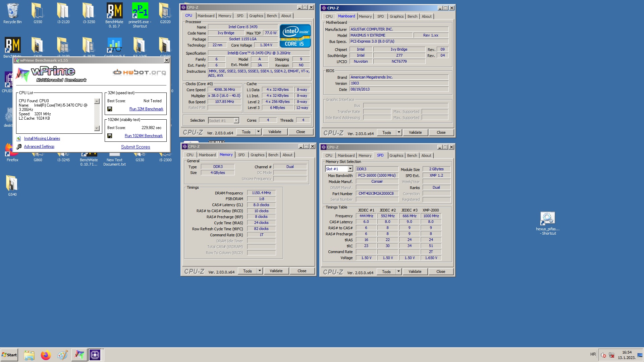Click Run 32M Benchmark link
The width and height of the screenshot is (644, 362).
point(146,109)
